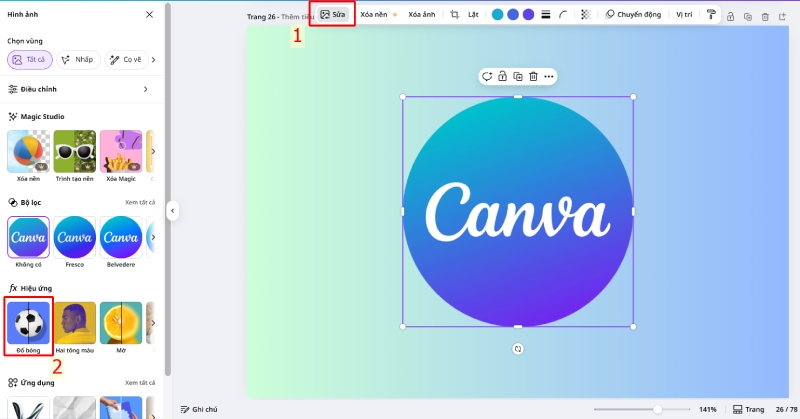Select the Cọ vẽ brush mode
The image size is (800, 419).
click(x=127, y=60)
